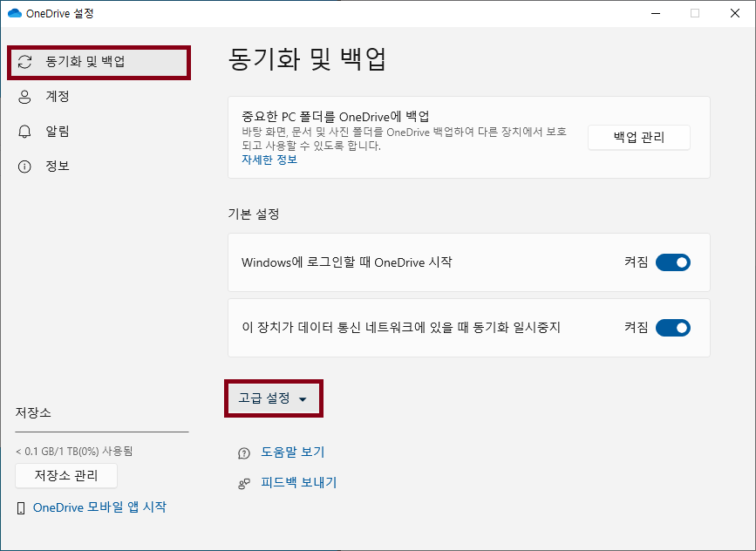The image size is (756, 551).
Task: Open the 알림 tab
Action: pos(99,132)
